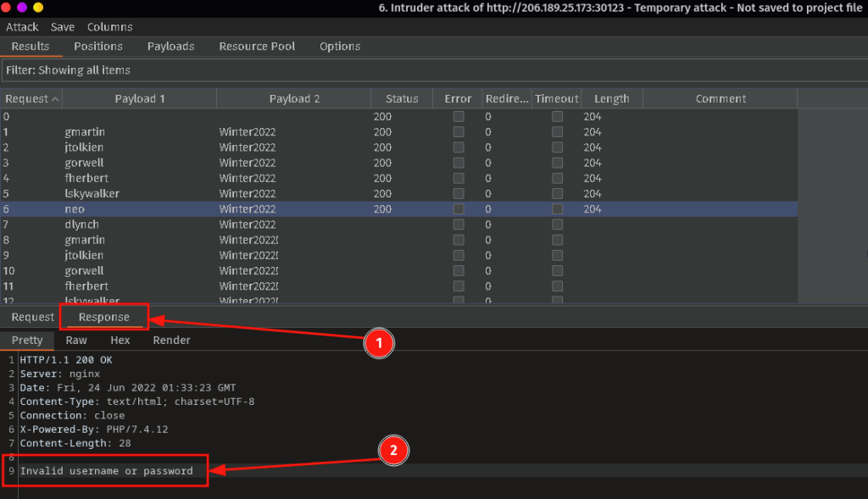Open the Save menu
The image size is (868, 499).
(x=63, y=27)
